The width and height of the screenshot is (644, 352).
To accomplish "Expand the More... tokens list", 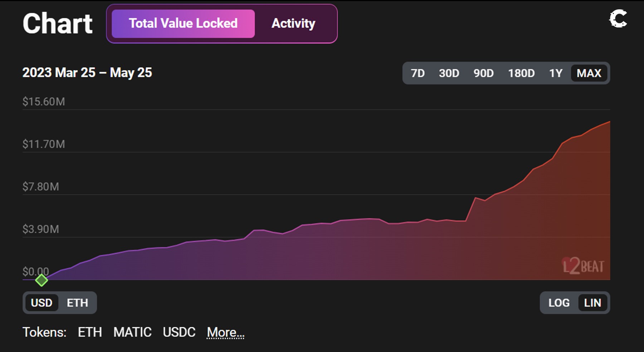I will (225, 332).
